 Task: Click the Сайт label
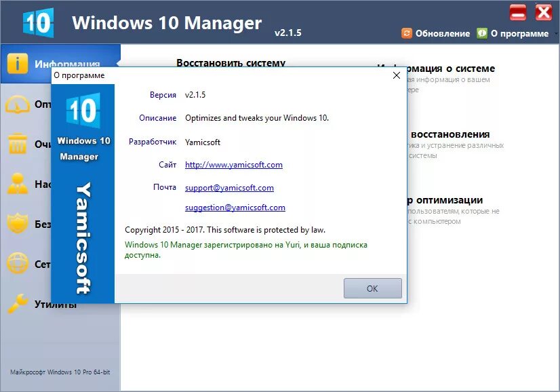[167, 165]
